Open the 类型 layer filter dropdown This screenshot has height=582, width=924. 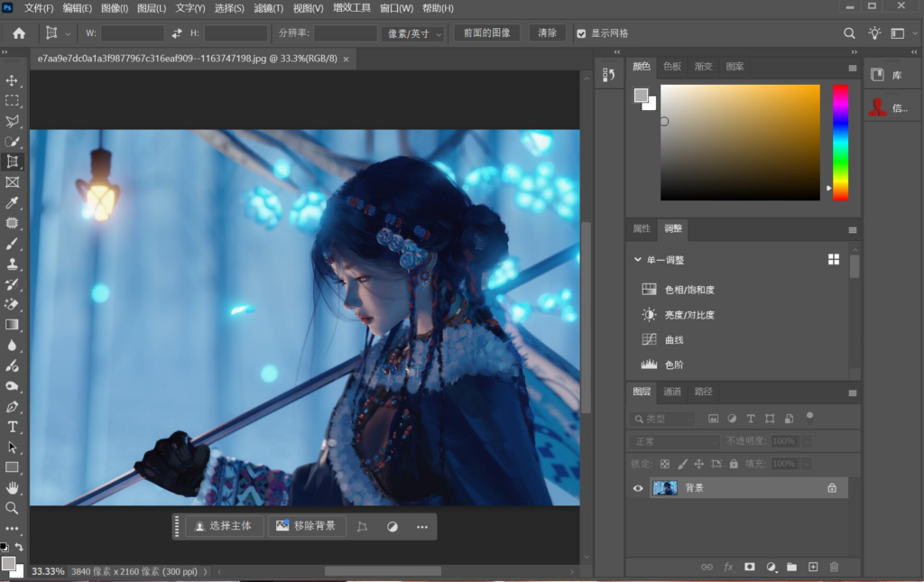tap(663, 419)
